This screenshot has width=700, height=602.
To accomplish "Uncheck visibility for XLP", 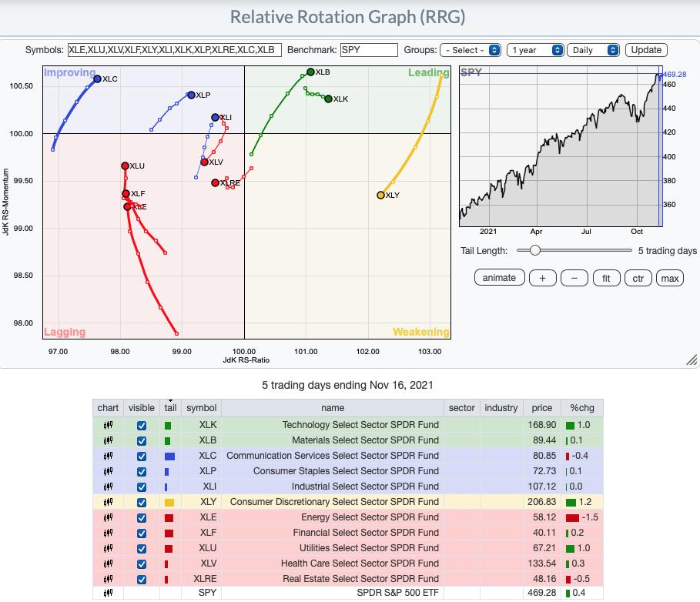I will (x=142, y=472).
